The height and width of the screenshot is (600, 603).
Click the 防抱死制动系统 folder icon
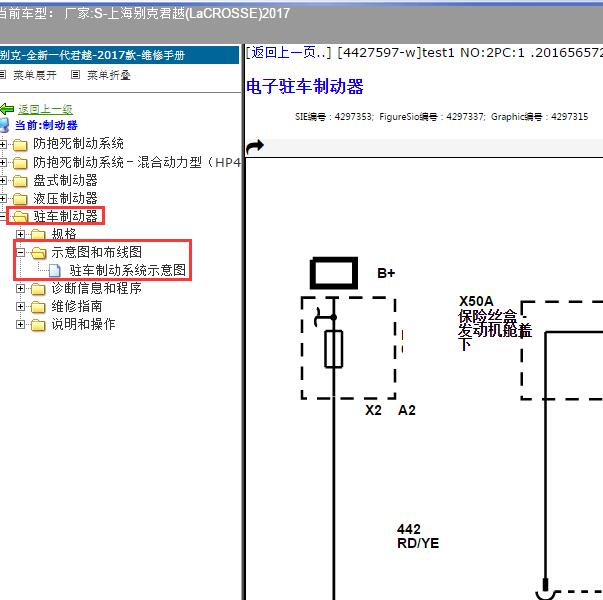[20, 145]
